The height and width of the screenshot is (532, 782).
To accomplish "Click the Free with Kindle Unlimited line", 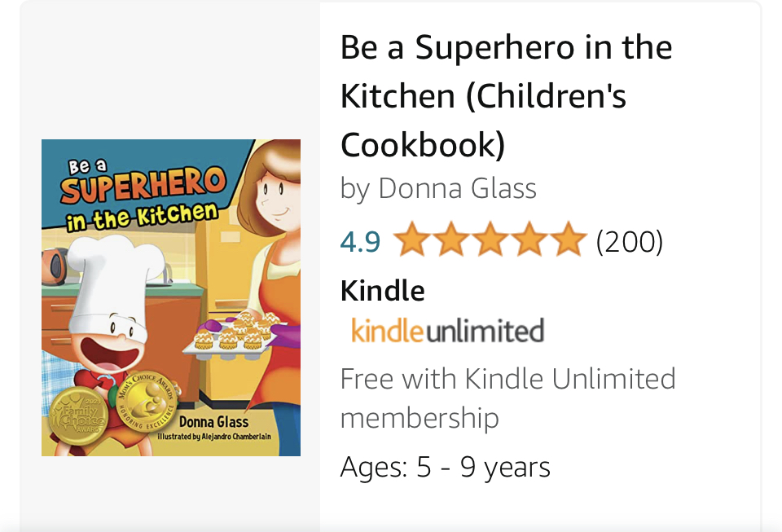I will (507, 378).
